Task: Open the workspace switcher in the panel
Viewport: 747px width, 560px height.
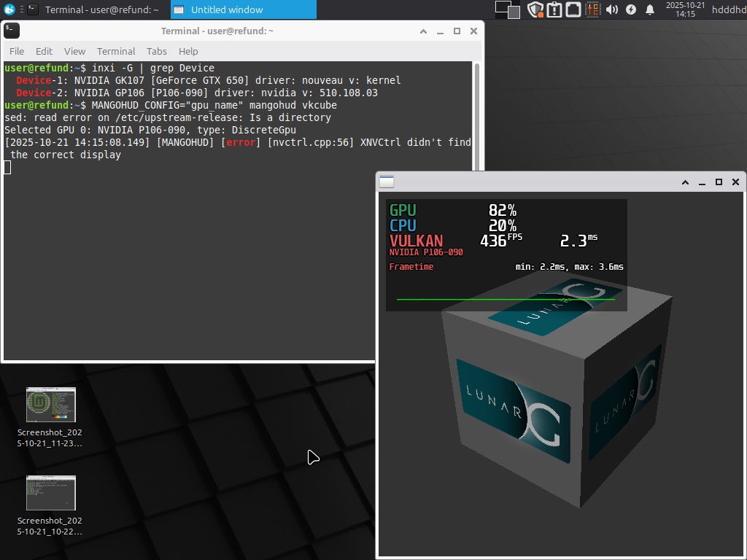Action: click(508, 9)
